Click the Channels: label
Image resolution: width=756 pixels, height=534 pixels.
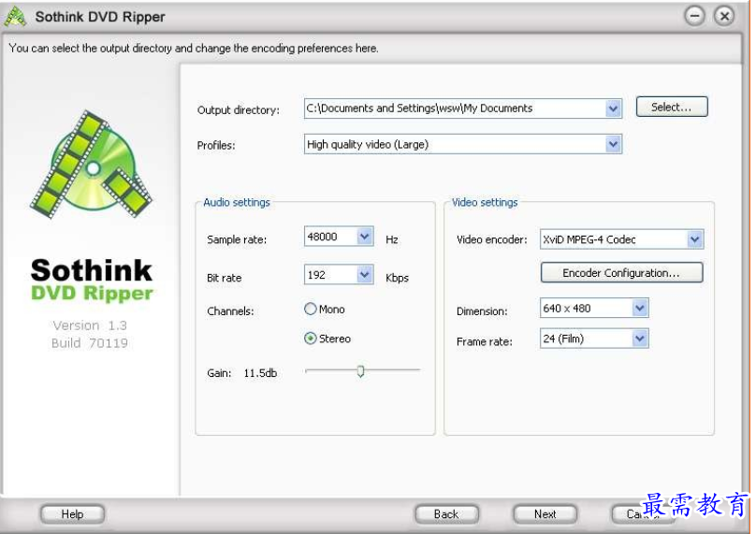tap(230, 311)
